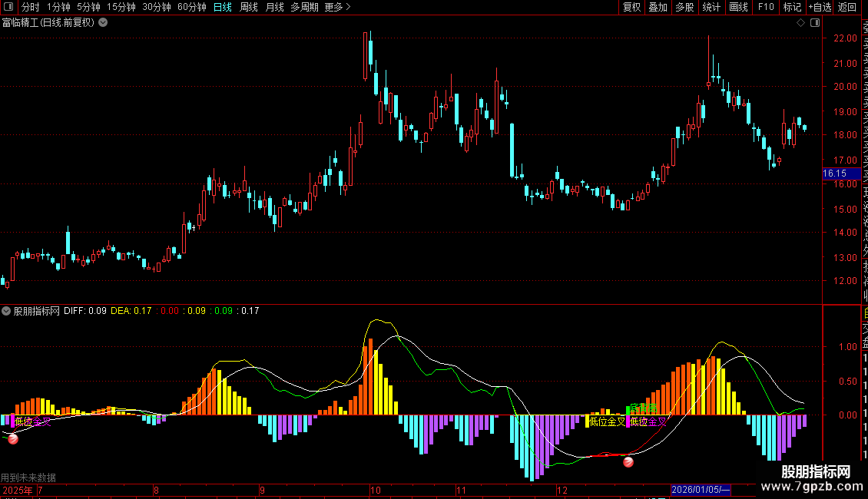The width and height of the screenshot is (868, 499).
Task: Open the 画线 drawing tools
Action: (x=738, y=7)
